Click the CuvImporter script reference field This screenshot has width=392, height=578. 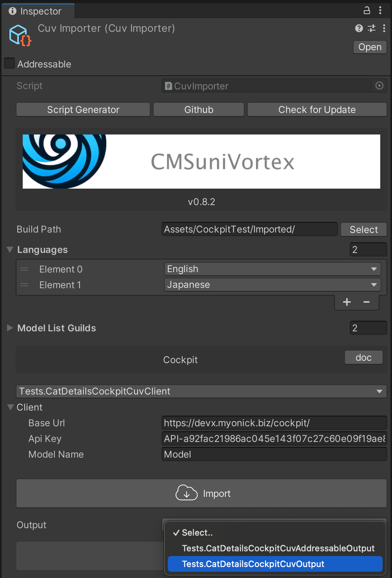pos(274,86)
